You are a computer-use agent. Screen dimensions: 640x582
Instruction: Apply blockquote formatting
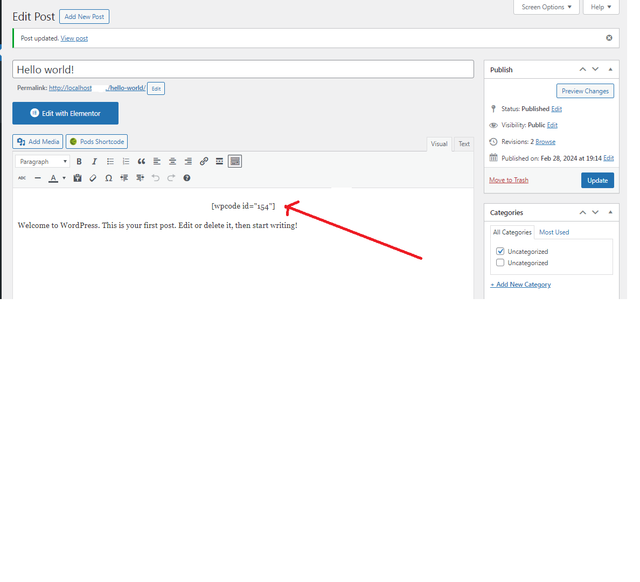pyautogui.click(x=141, y=162)
